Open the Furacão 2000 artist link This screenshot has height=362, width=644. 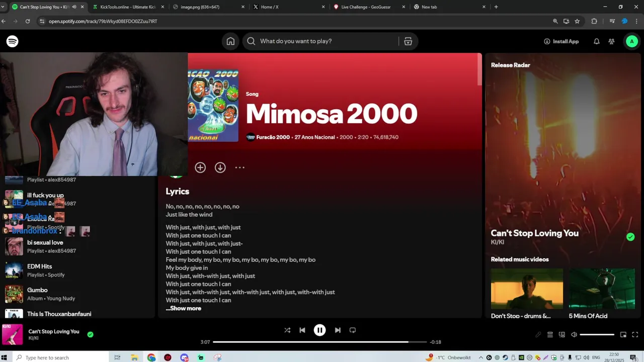[x=273, y=137]
